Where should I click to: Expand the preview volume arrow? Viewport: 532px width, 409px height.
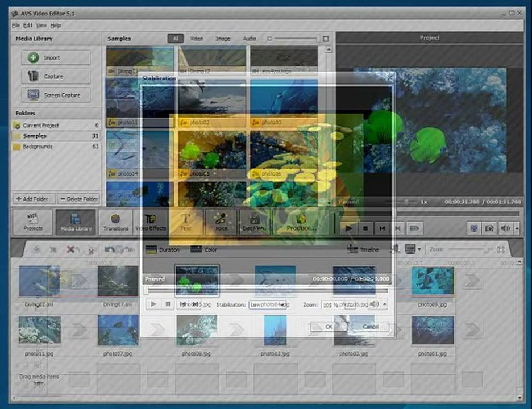tap(517, 228)
